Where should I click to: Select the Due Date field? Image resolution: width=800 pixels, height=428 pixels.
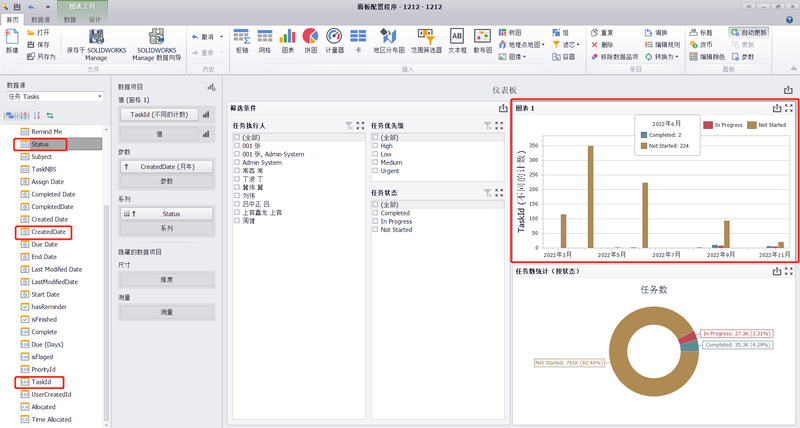click(x=44, y=244)
